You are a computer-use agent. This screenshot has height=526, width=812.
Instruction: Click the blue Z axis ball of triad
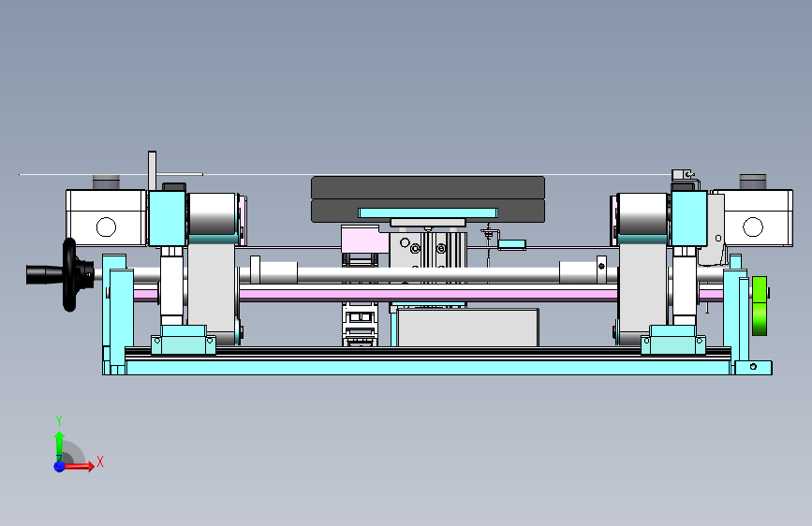[x=59, y=466]
